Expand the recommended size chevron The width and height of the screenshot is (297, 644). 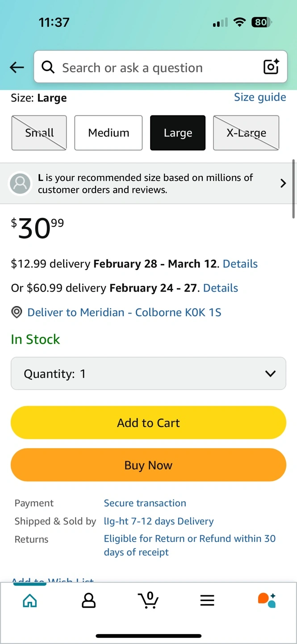(283, 183)
